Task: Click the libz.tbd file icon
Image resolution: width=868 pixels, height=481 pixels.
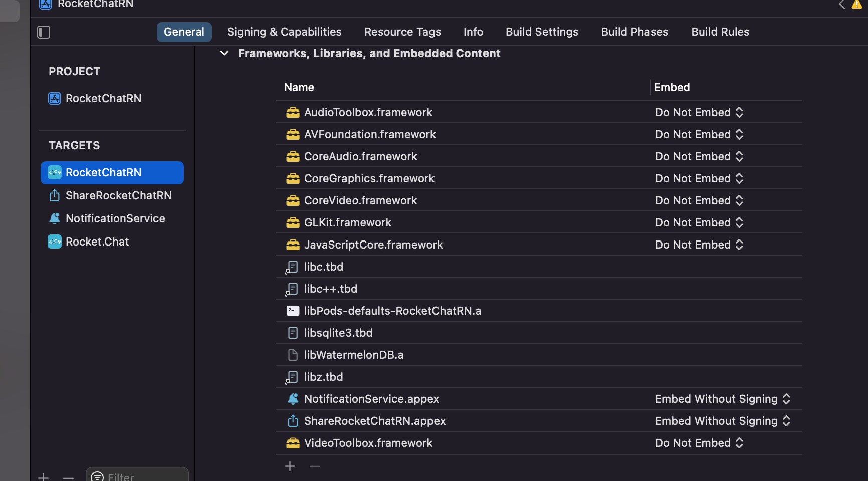Action: [292, 377]
